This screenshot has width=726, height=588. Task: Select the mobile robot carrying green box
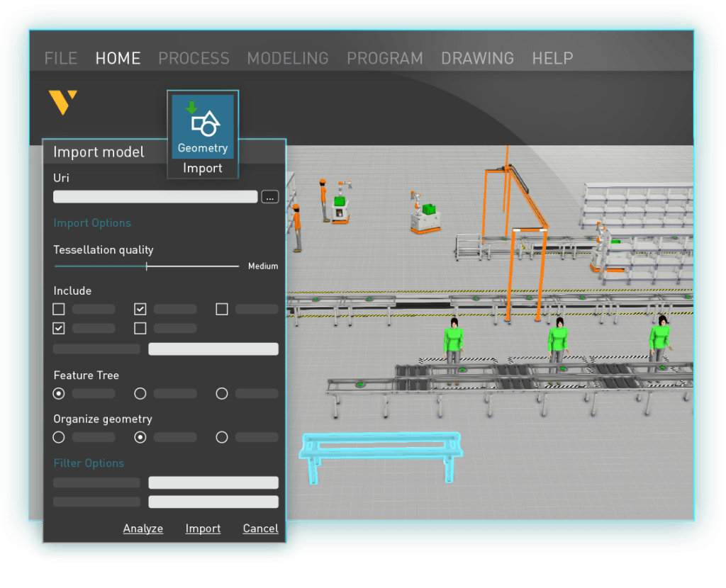click(x=425, y=215)
